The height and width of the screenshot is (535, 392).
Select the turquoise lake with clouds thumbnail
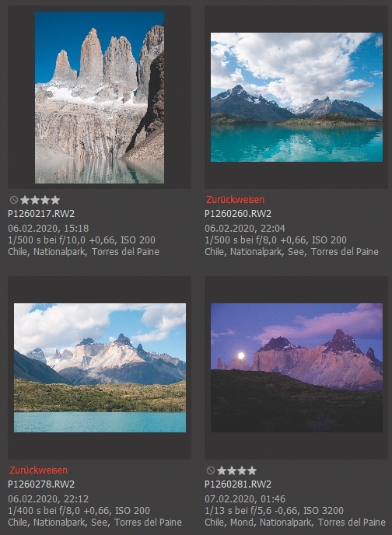point(296,97)
